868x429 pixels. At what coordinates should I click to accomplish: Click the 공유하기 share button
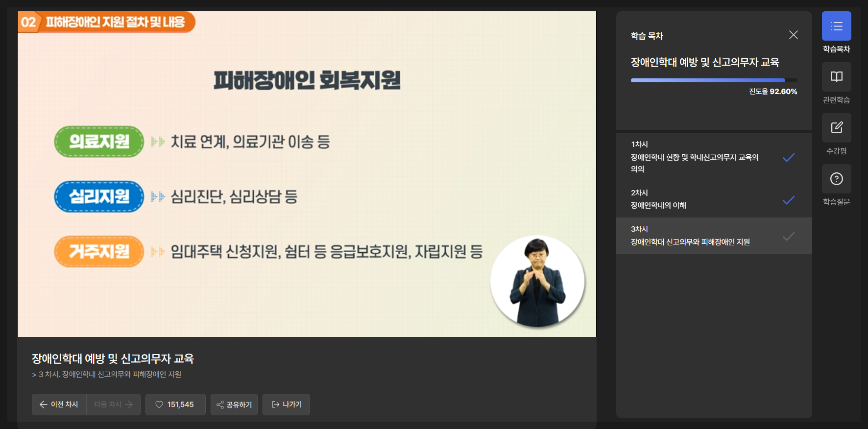pos(234,405)
